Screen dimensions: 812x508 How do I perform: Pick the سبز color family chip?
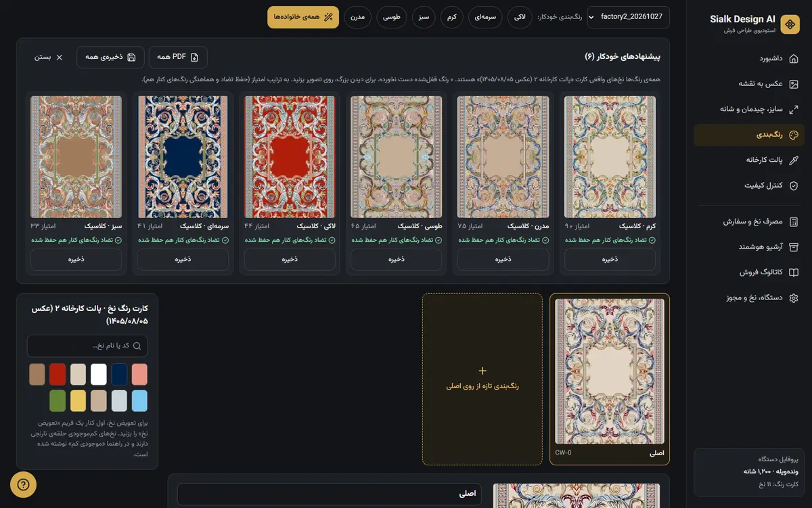(424, 17)
